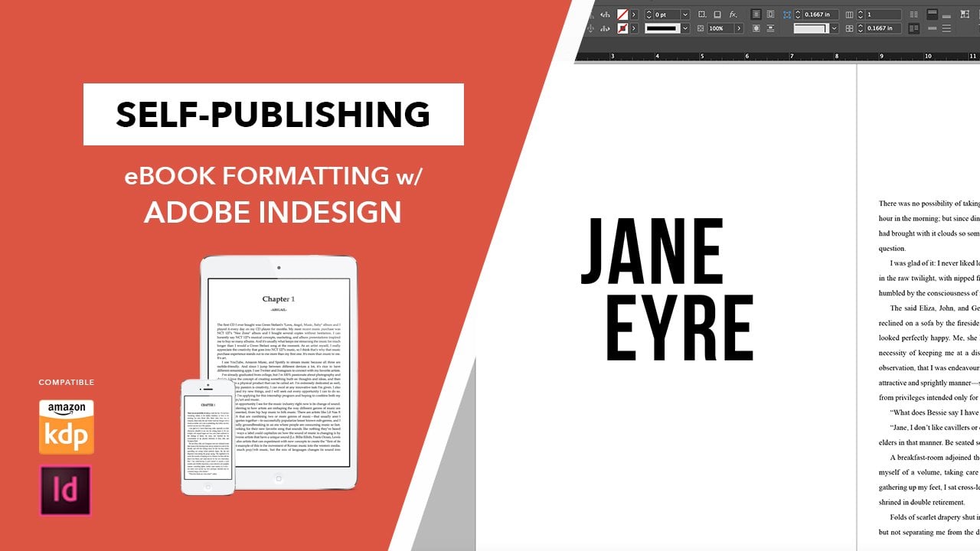Image resolution: width=980 pixels, height=551 pixels.
Task: Click the fx effects icon
Action: click(x=733, y=15)
